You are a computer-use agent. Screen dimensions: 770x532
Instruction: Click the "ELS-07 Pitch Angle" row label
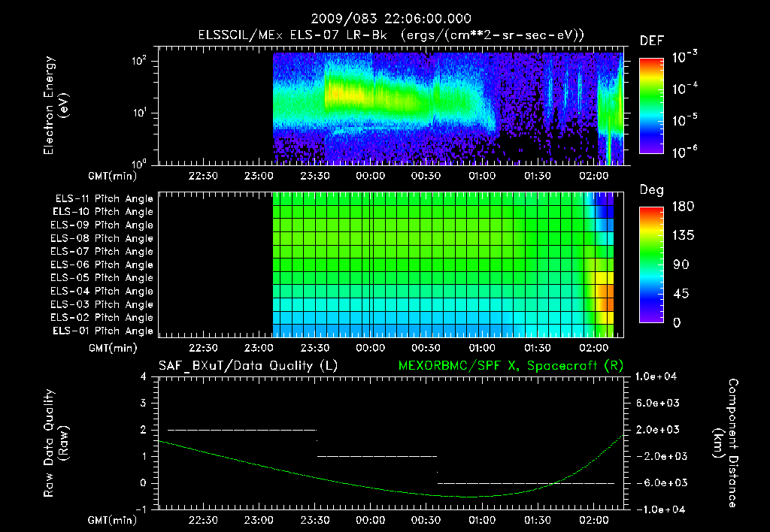click(102, 252)
